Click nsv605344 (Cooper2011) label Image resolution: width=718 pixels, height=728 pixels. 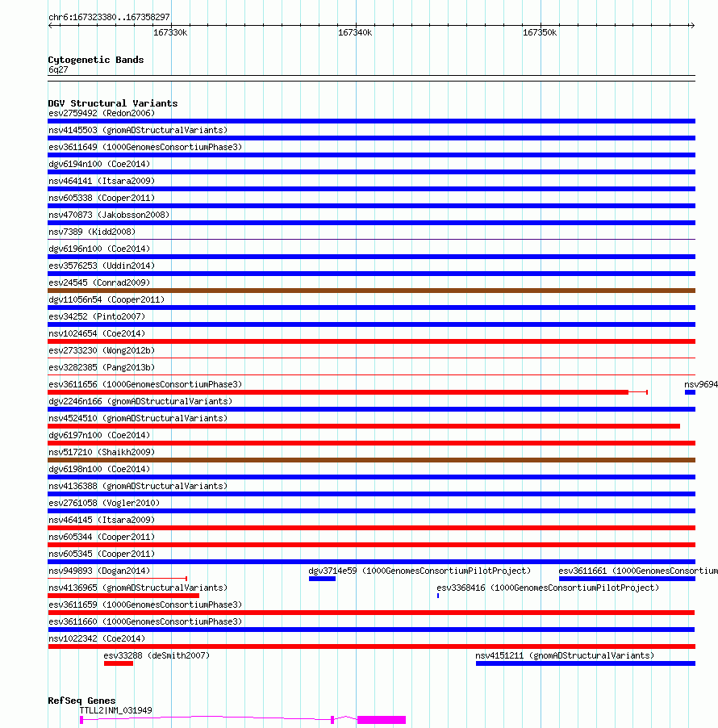pyautogui.click(x=102, y=538)
